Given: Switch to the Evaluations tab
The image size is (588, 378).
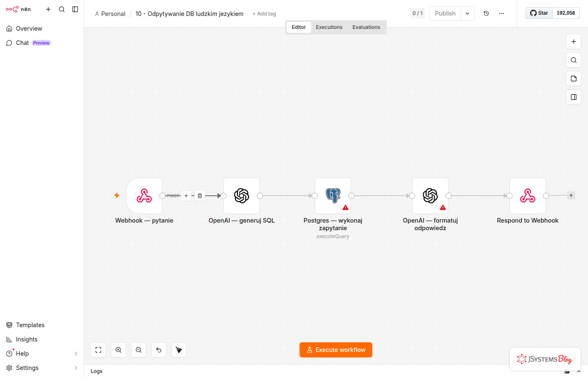Looking at the screenshot, I should [366, 27].
